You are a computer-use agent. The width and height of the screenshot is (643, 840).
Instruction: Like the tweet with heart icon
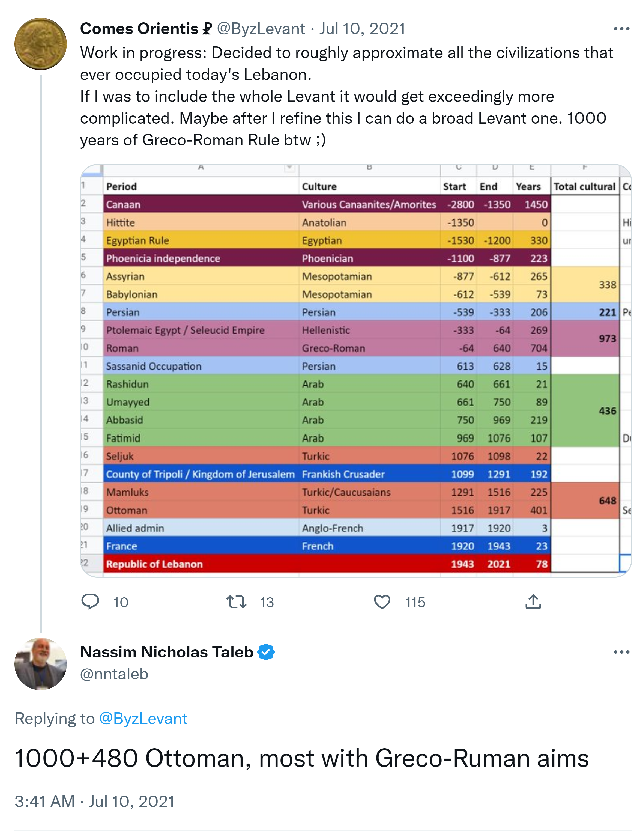click(x=382, y=602)
